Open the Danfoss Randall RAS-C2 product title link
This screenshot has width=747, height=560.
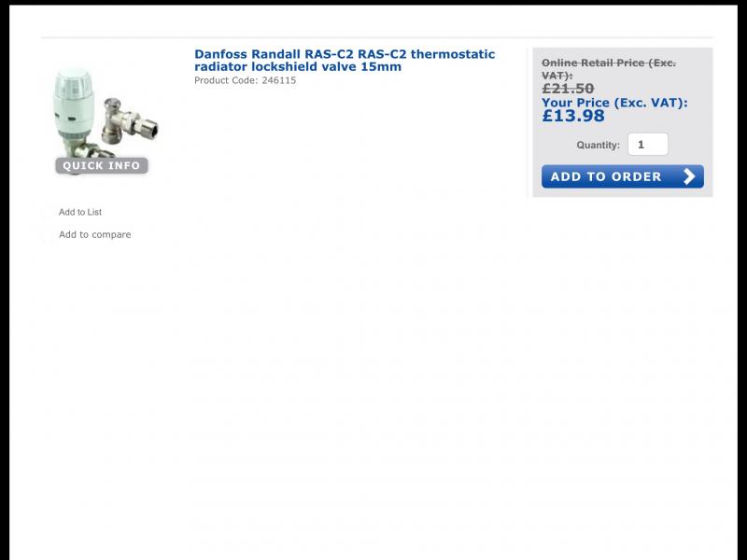(345, 61)
